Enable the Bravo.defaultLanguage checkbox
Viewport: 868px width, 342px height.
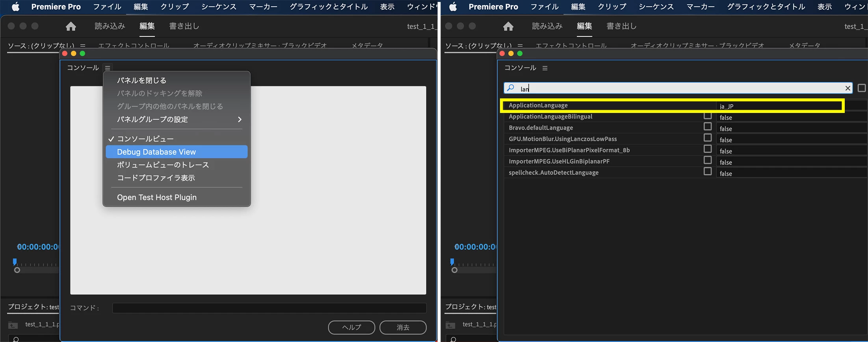(x=708, y=127)
